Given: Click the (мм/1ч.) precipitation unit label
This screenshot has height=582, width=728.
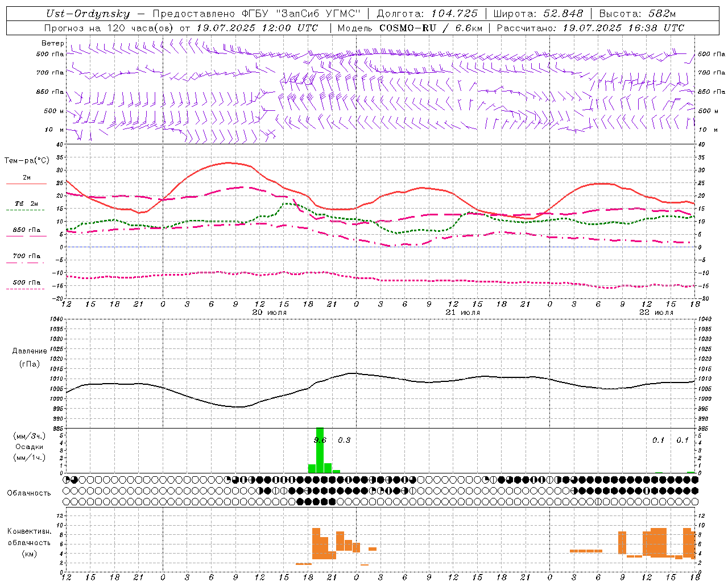Looking at the screenshot, I should point(30,457).
